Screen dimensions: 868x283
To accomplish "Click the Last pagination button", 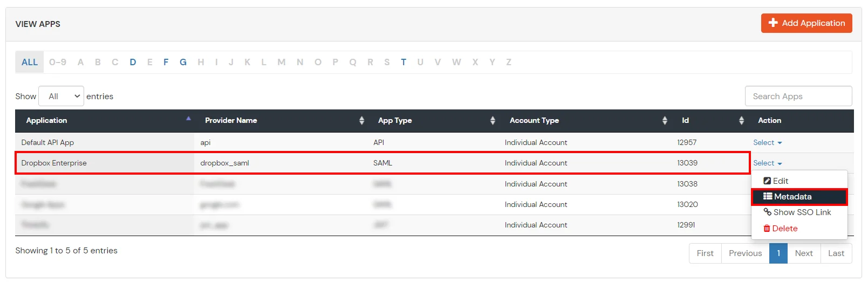I will click(x=836, y=253).
